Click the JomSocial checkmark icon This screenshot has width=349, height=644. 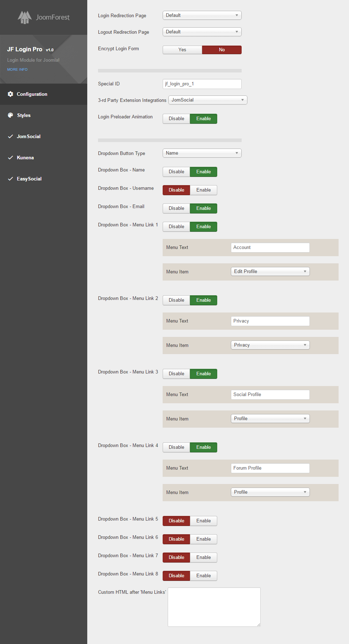(10, 136)
